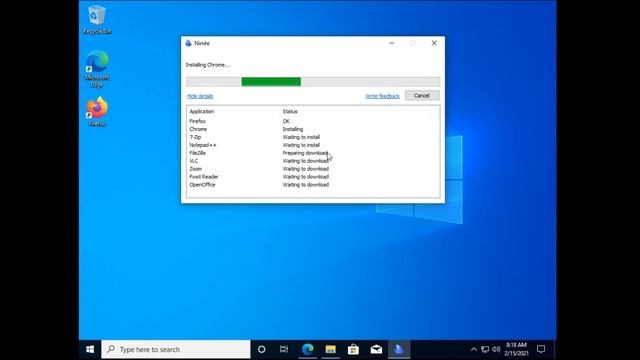Minimize the Ninite window
640x360 pixels.
pos(392,43)
